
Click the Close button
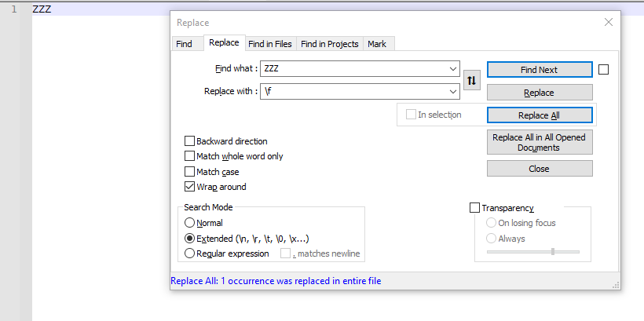[x=540, y=169]
